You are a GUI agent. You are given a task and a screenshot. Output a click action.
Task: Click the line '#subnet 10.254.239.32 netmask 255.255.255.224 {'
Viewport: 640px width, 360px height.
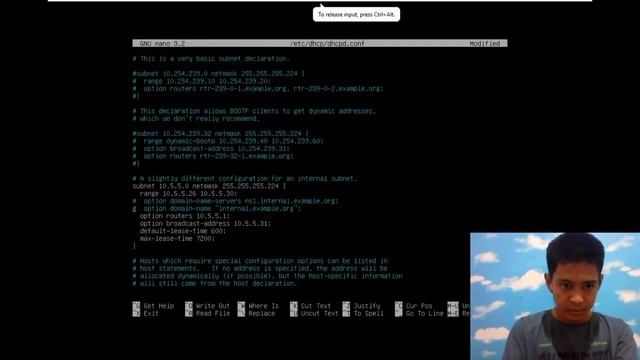[220, 133]
